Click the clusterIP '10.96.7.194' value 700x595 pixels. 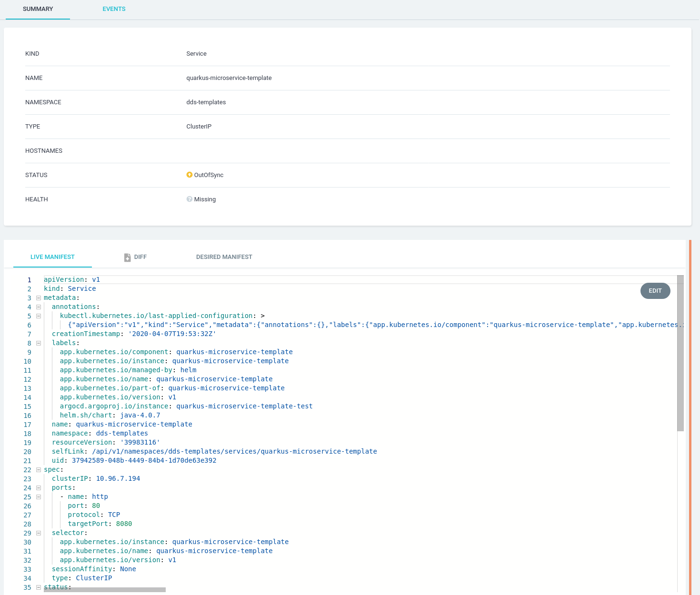pos(118,479)
